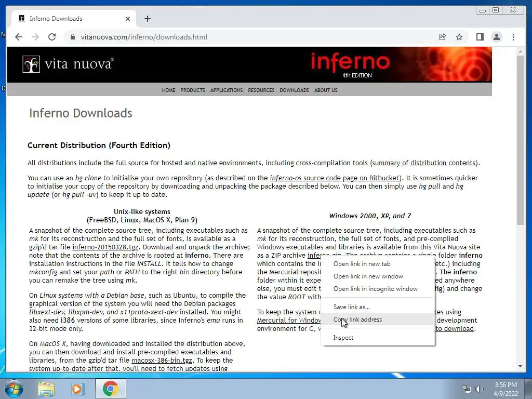View site info via padlock icon

tap(73, 37)
